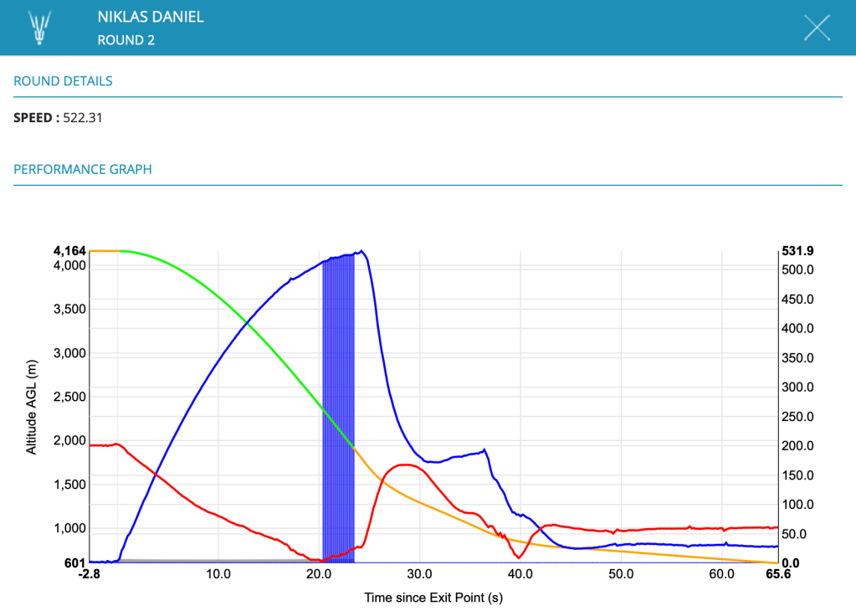Click the Altitude AGL (m) axis label
This screenshot has height=616, width=856.
click(32, 407)
